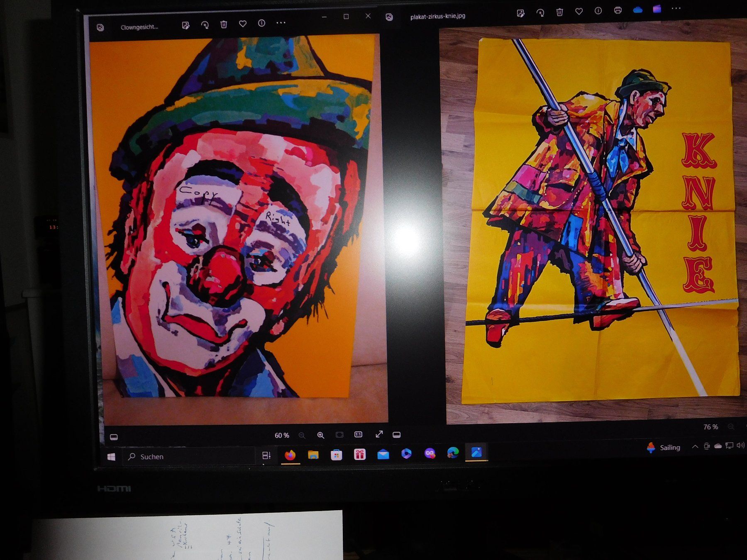Screen dimensions: 747x560
Task: Click the plakat-zirkus-knie.jpg window title
Action: click(x=438, y=16)
